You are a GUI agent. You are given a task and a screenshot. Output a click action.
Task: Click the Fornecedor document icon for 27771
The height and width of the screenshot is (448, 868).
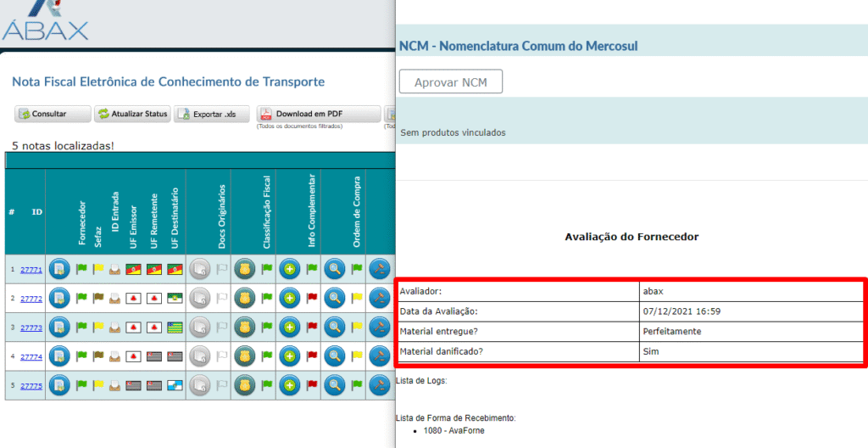pos(59,269)
